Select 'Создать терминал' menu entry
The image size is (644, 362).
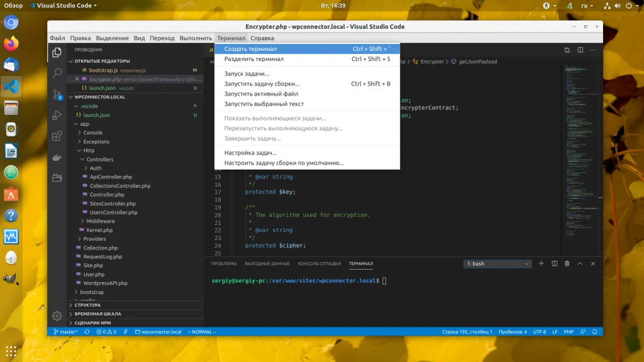(250, 49)
